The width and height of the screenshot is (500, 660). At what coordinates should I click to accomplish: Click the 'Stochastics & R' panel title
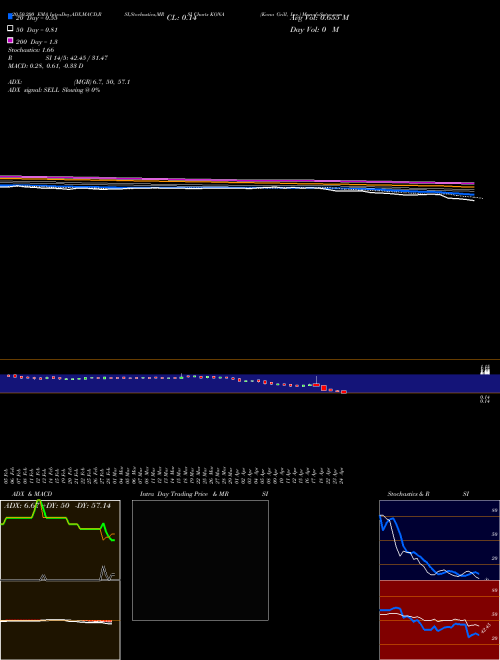coord(408,494)
